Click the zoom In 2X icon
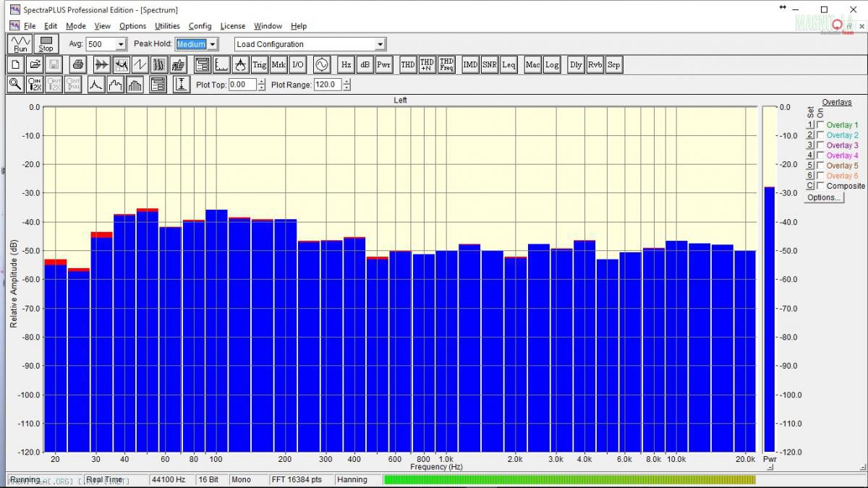The width and height of the screenshot is (868, 488). tap(34, 85)
